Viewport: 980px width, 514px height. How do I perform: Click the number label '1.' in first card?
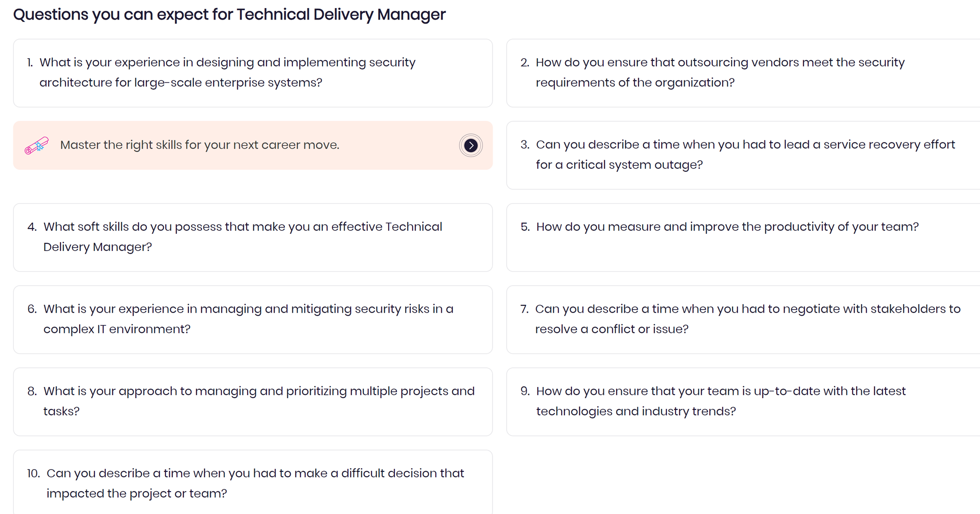point(30,63)
